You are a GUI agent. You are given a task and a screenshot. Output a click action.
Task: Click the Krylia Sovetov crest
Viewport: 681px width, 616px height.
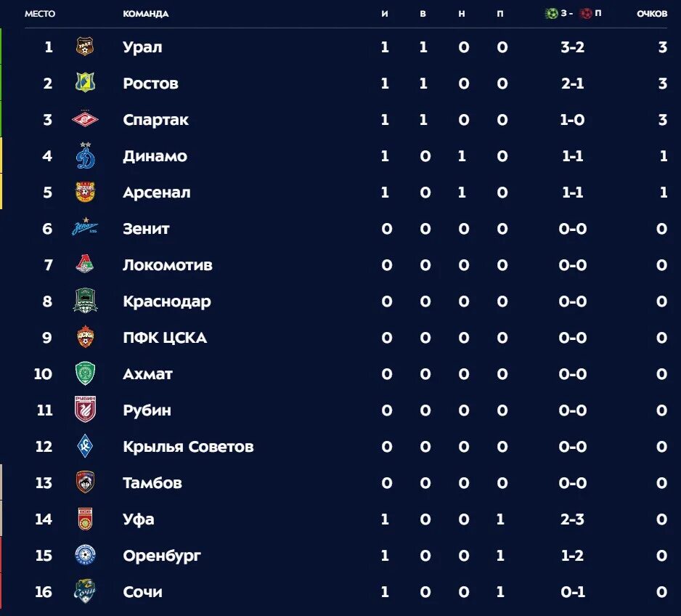click(x=85, y=446)
